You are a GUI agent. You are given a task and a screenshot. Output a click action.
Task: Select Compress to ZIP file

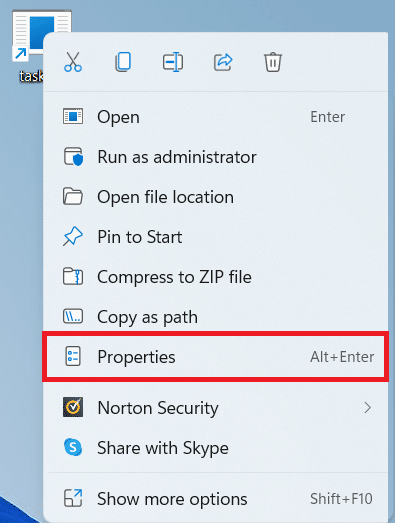(x=215, y=277)
